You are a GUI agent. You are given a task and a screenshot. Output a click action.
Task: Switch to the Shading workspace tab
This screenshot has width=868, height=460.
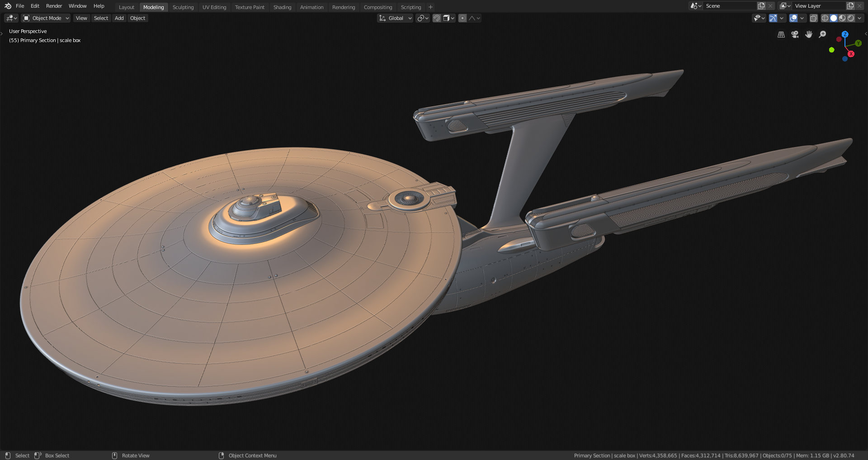pos(282,7)
